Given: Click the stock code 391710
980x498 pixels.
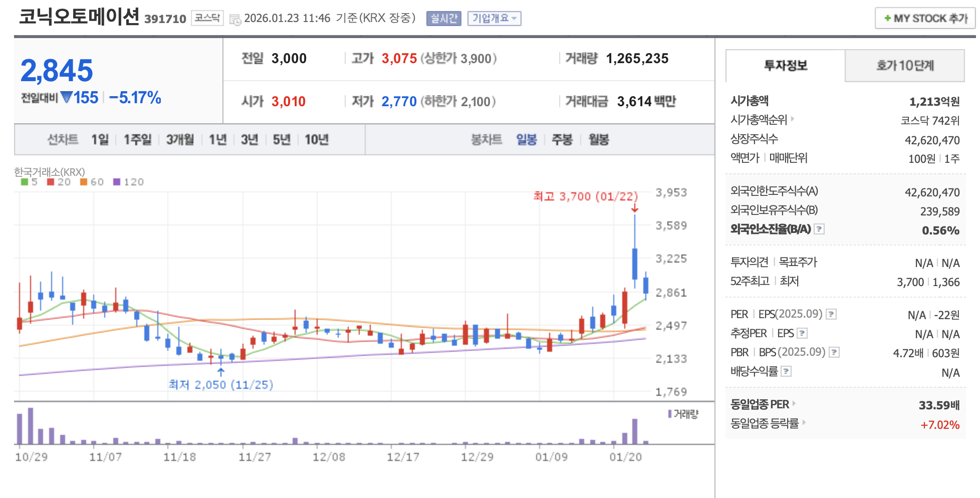Looking at the screenshot, I should click(165, 19).
